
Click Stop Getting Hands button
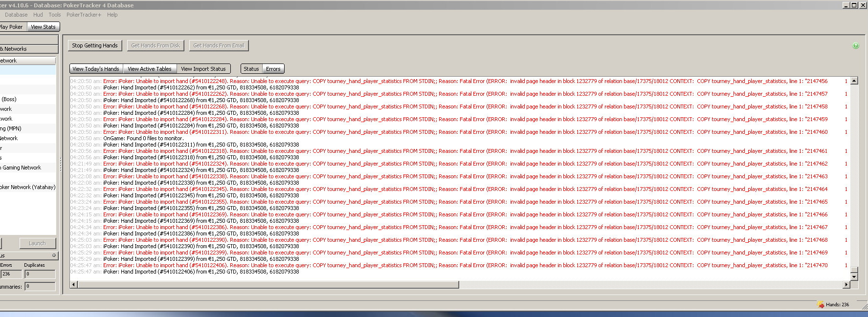point(95,45)
